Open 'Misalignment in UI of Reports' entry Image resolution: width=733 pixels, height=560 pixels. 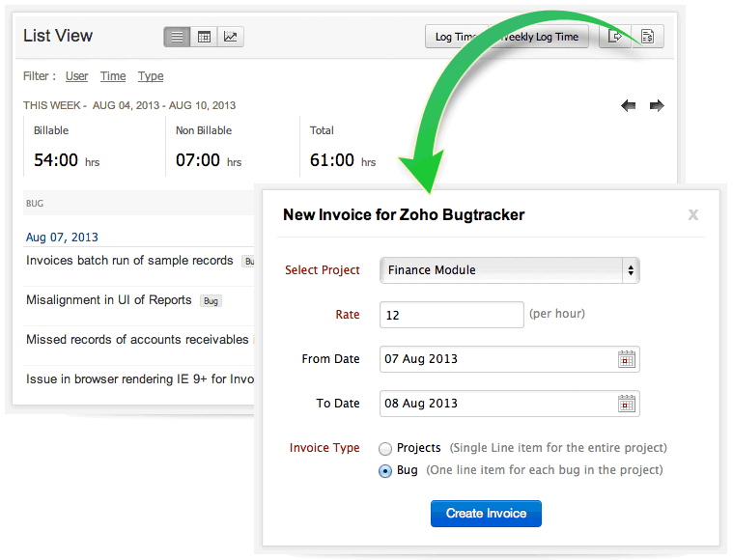(109, 299)
